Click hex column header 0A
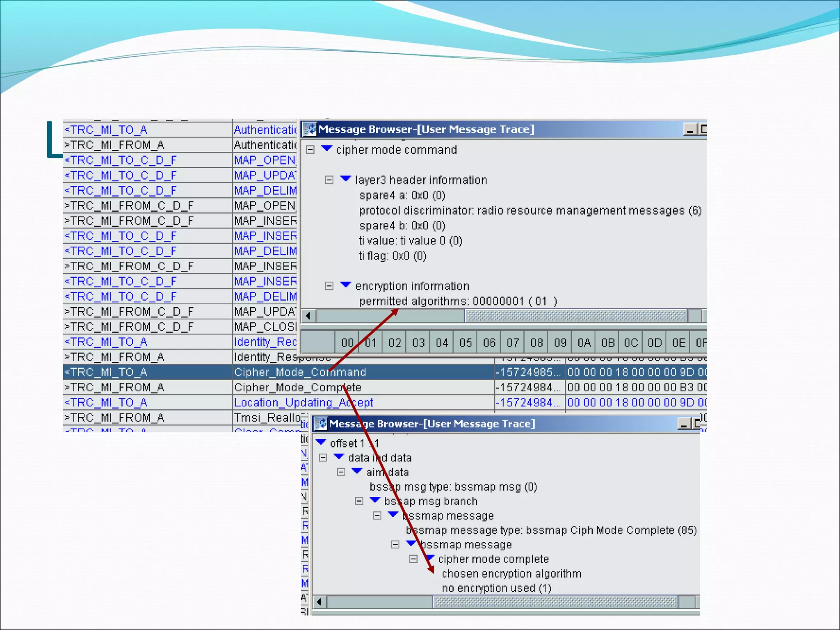Screen dimensions: 840x630 point(584,342)
